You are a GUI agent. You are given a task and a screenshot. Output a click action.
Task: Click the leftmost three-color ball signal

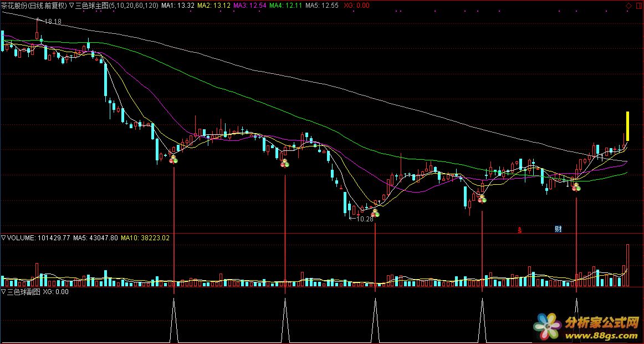click(173, 159)
